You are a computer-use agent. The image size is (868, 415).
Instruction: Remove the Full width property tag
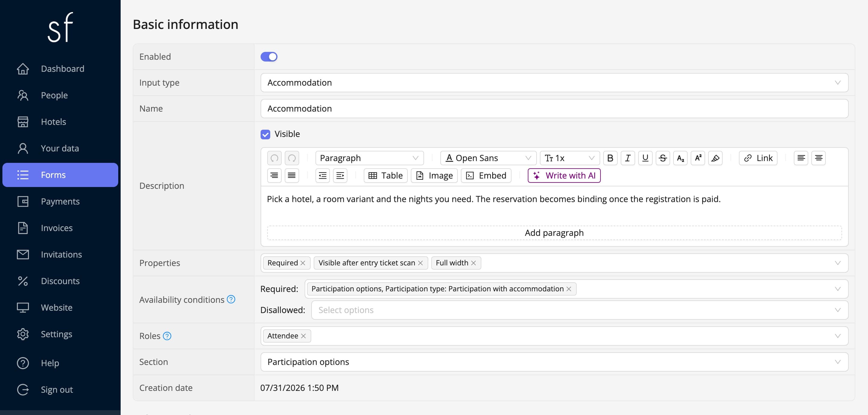(x=474, y=263)
